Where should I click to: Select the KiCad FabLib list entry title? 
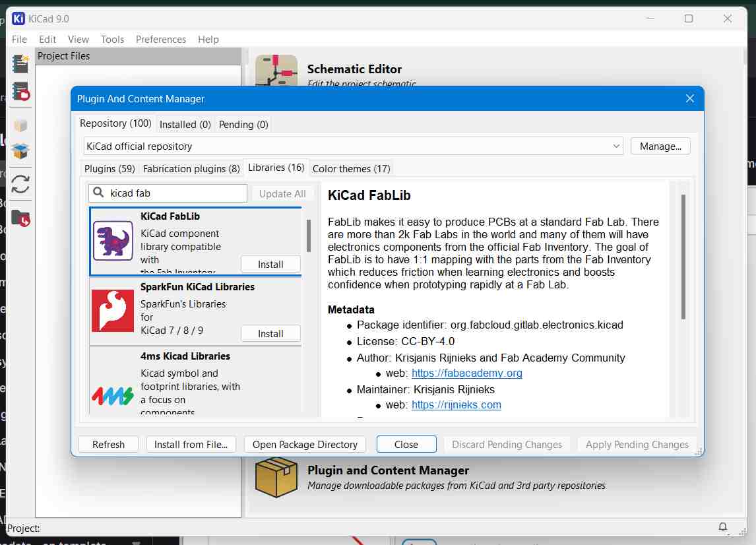tap(170, 216)
